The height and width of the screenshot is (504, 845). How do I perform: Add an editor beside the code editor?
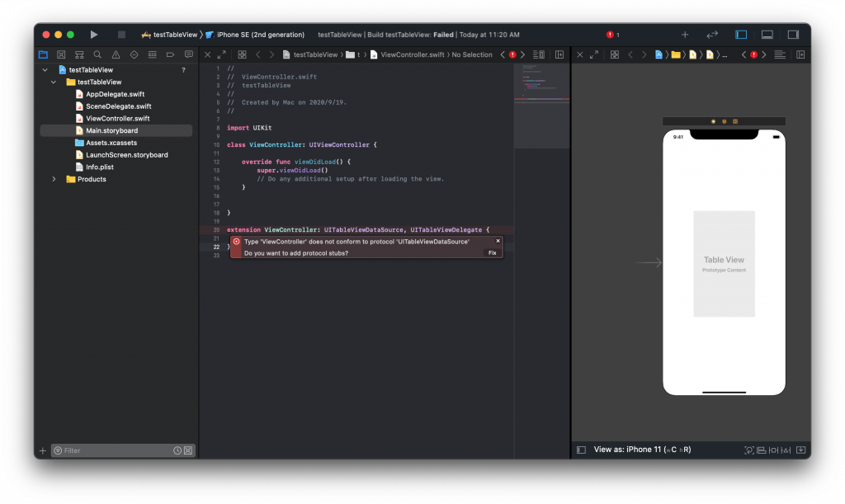tap(559, 54)
